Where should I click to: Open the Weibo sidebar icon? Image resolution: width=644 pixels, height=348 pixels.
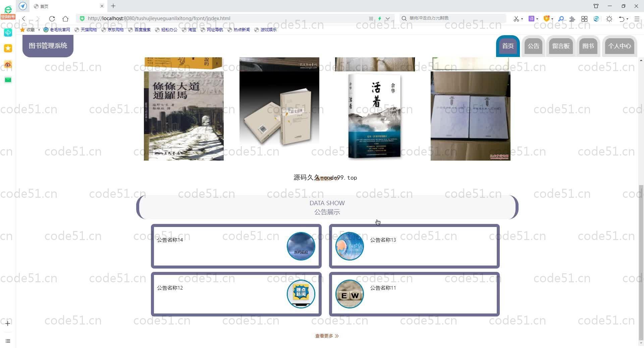(8, 64)
